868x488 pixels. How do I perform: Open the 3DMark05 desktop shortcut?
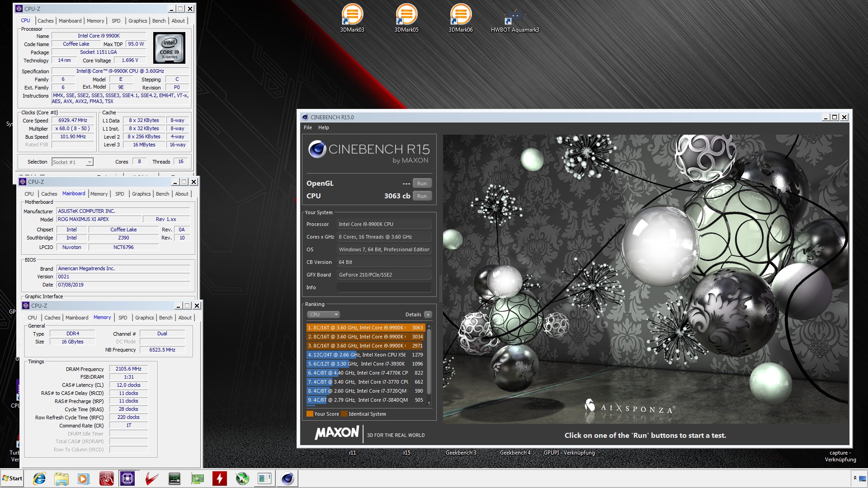point(406,18)
